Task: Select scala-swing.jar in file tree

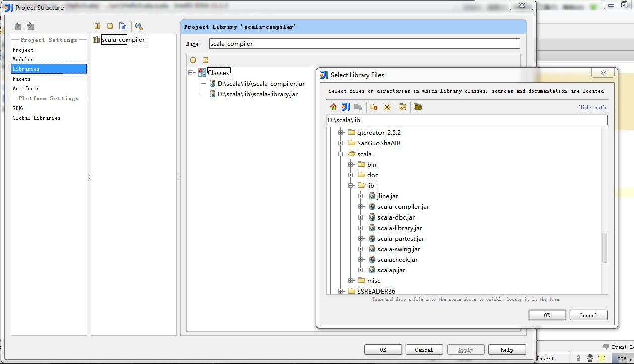Action: [x=399, y=249]
